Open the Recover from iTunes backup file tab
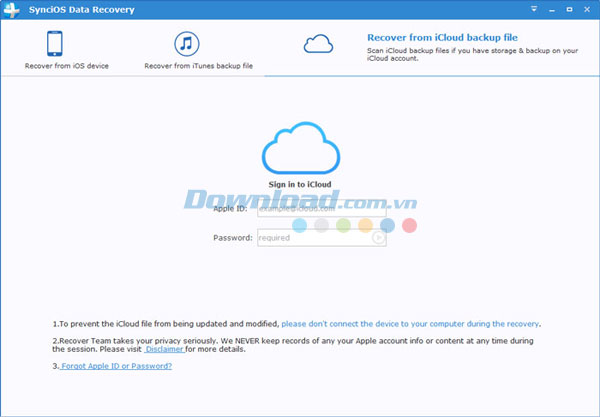600x417 pixels. 199,48
